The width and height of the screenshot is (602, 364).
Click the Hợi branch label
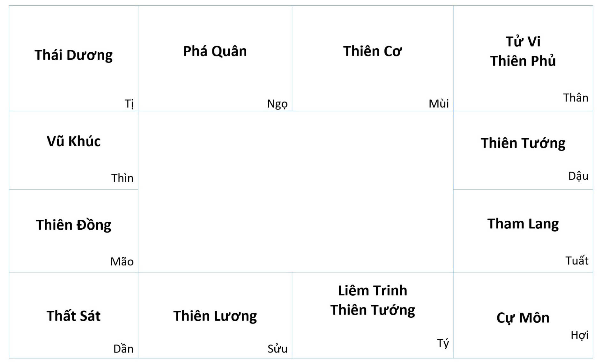(x=579, y=335)
